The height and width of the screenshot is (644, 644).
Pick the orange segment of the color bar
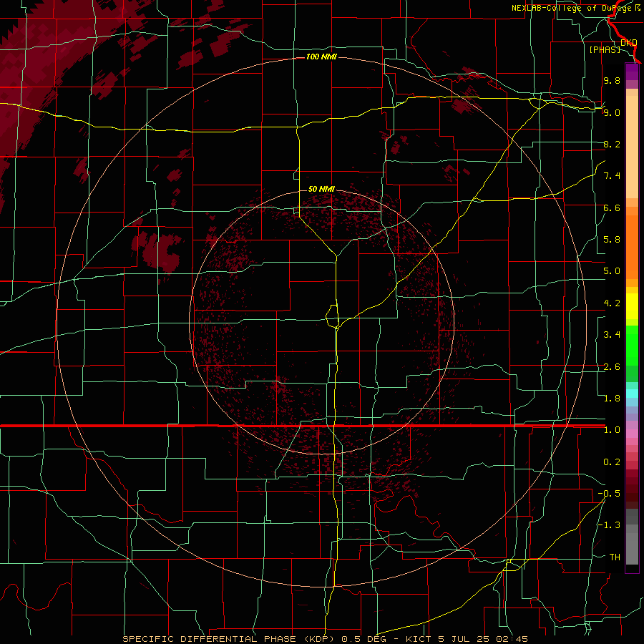(x=632, y=246)
